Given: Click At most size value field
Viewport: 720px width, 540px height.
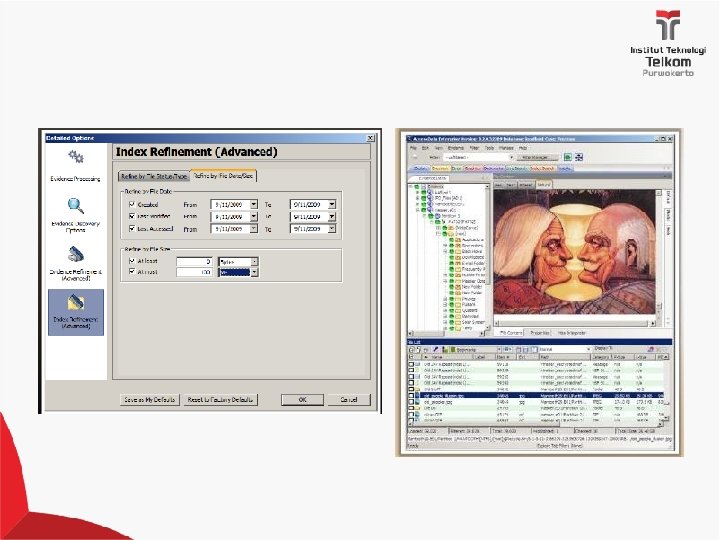Looking at the screenshot, I should tap(194, 272).
